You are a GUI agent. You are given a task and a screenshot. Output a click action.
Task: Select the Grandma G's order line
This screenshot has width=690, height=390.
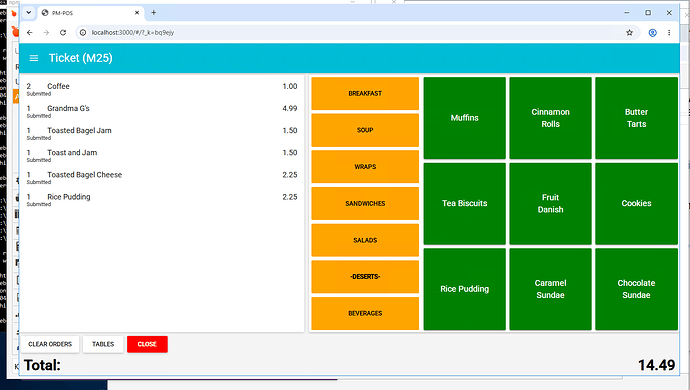(x=162, y=111)
